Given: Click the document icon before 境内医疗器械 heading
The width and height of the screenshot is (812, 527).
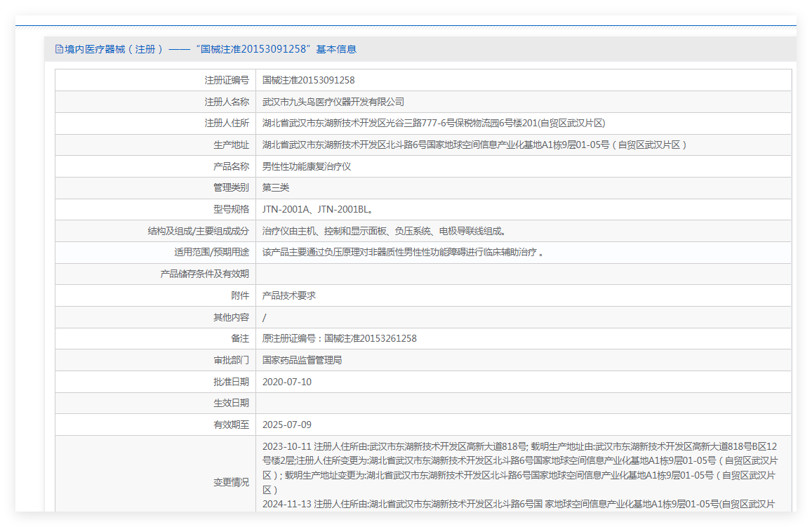Looking at the screenshot, I should (x=59, y=49).
